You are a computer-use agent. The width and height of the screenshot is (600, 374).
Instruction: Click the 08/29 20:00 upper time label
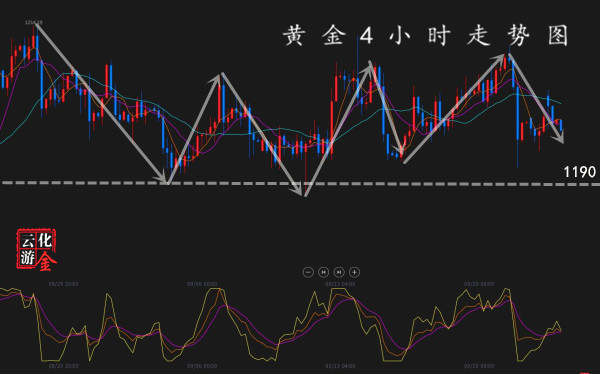click(x=64, y=284)
